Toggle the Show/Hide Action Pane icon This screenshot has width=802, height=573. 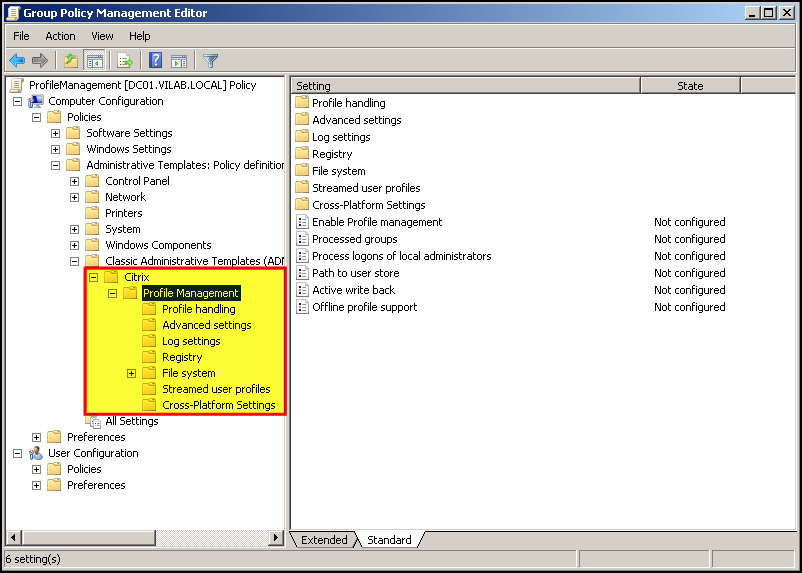click(x=179, y=60)
